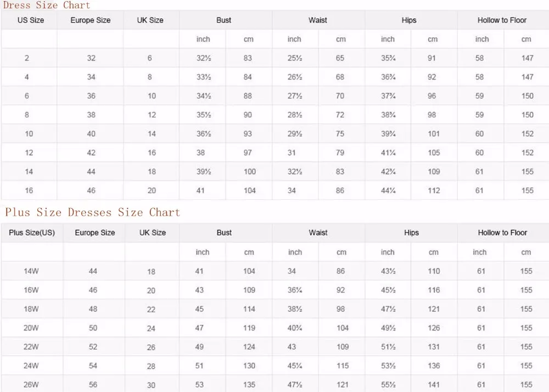The width and height of the screenshot is (549, 392).
Task: Select Europe size 56 cell
Action: pos(93,385)
